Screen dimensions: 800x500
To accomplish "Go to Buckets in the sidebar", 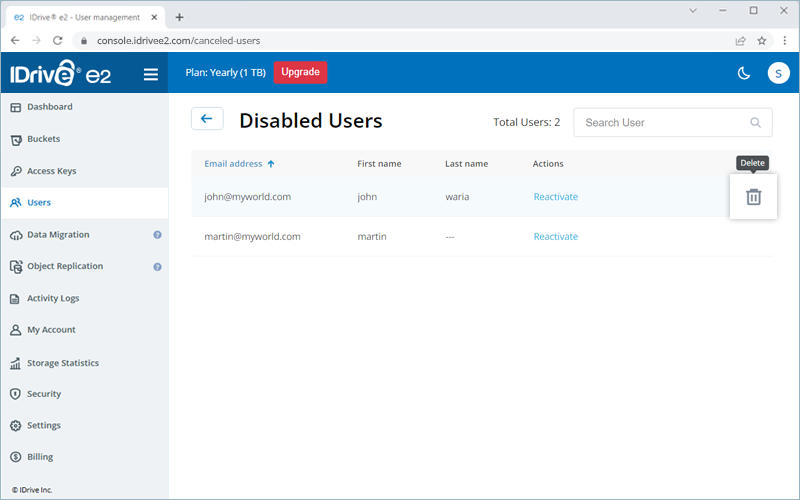I will pyautogui.click(x=43, y=139).
